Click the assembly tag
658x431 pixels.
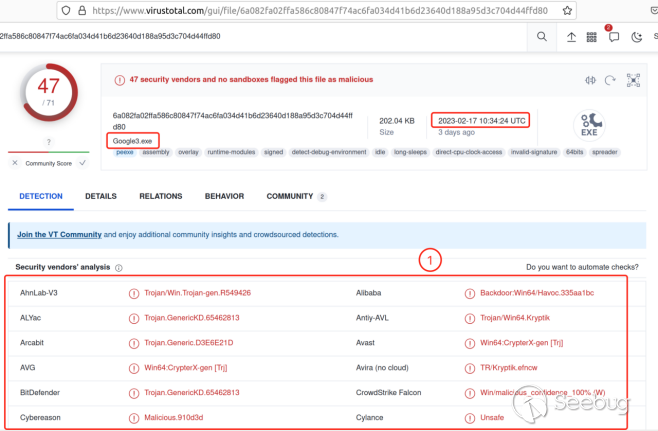(156, 152)
